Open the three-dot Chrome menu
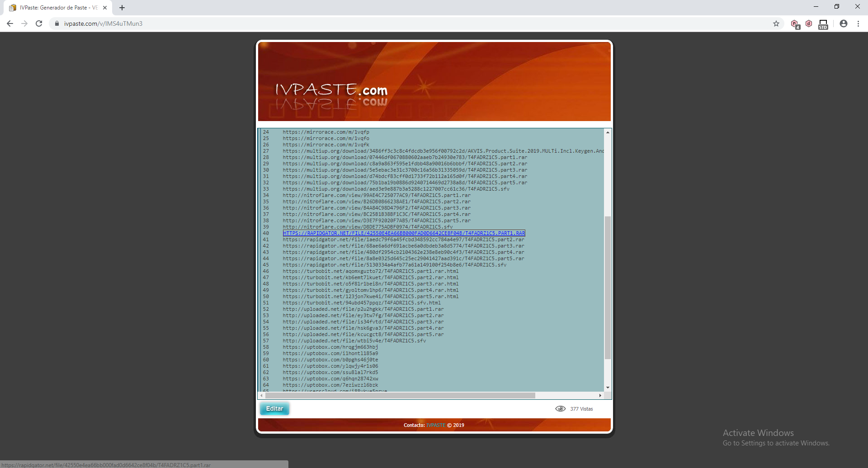The width and height of the screenshot is (868, 468). (859, 23)
